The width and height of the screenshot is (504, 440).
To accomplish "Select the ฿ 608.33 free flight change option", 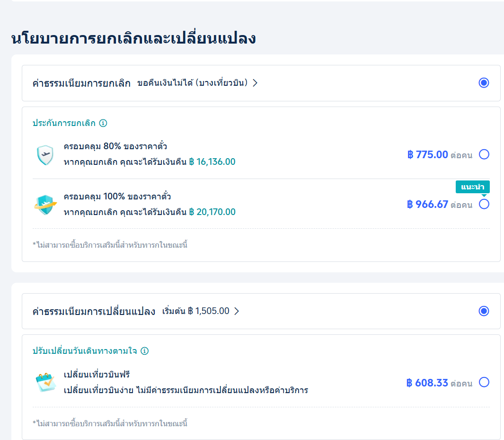I will (484, 382).
